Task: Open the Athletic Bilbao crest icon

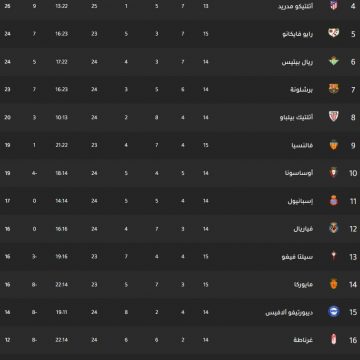Action: pos(334,117)
